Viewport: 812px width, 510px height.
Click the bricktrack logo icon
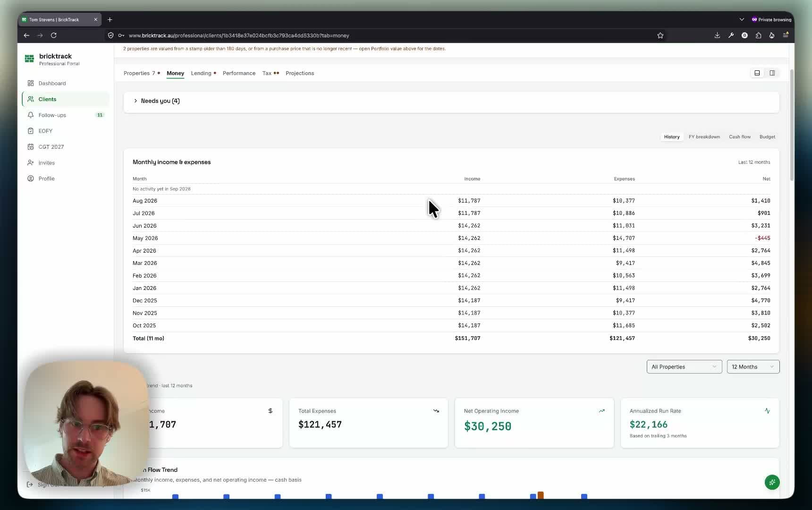[x=29, y=59]
